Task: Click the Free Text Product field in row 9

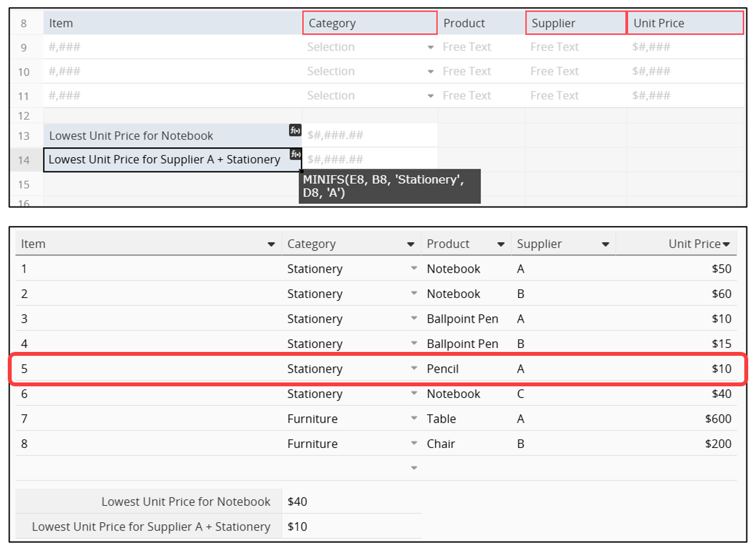Action: (481, 47)
